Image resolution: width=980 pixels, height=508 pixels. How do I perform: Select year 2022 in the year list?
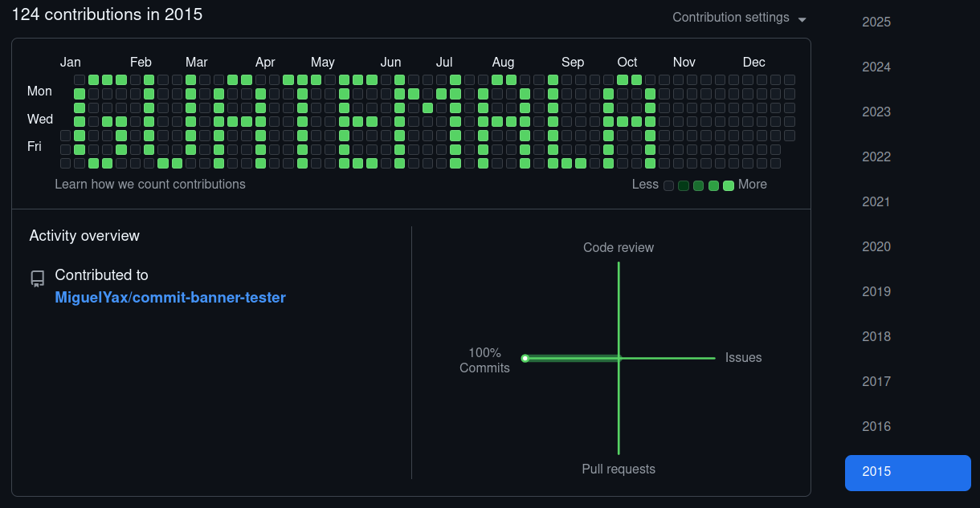[876, 157]
